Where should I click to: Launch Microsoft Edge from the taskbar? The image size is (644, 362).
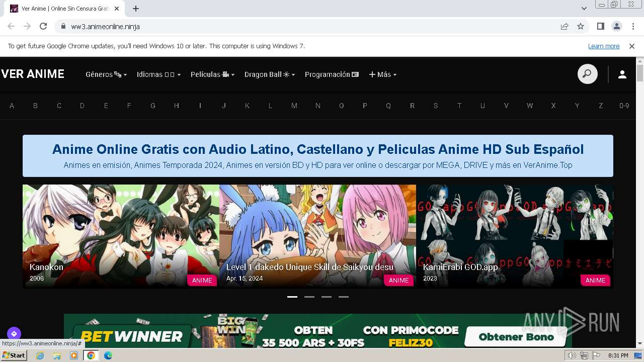pos(108,355)
